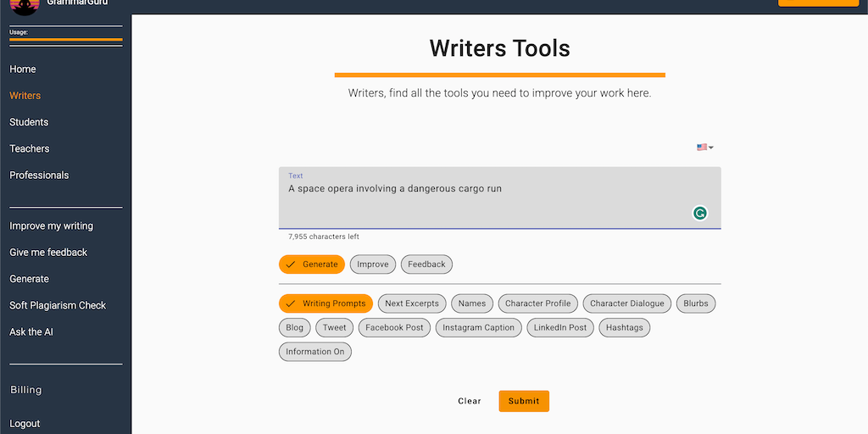Click the Grammarly icon in text field
Image resolution: width=868 pixels, height=434 pixels.
pos(699,213)
